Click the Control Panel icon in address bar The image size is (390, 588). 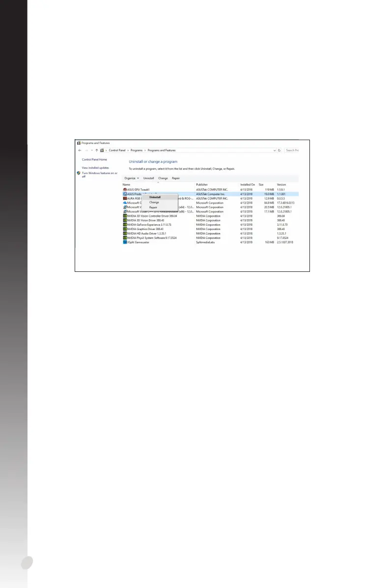pyautogui.click(x=102, y=150)
